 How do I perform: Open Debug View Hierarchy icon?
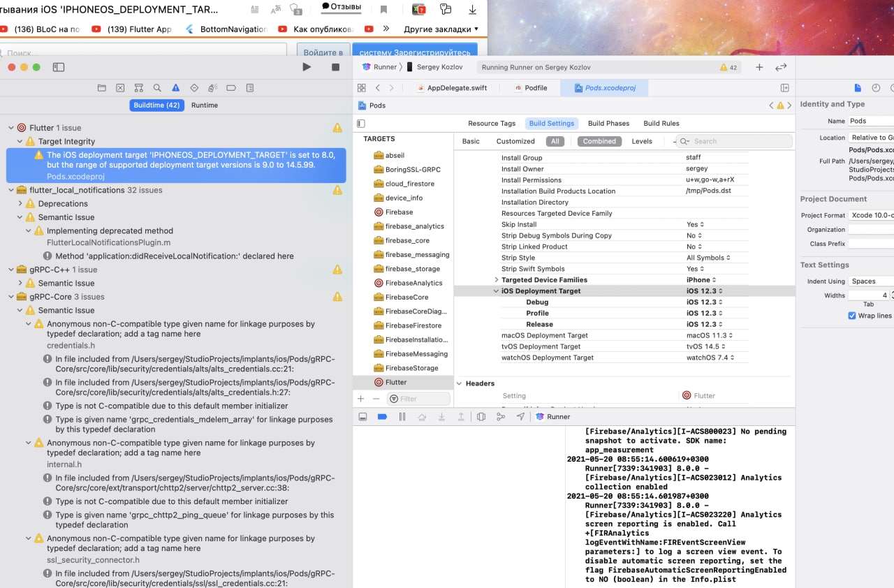tap(481, 417)
